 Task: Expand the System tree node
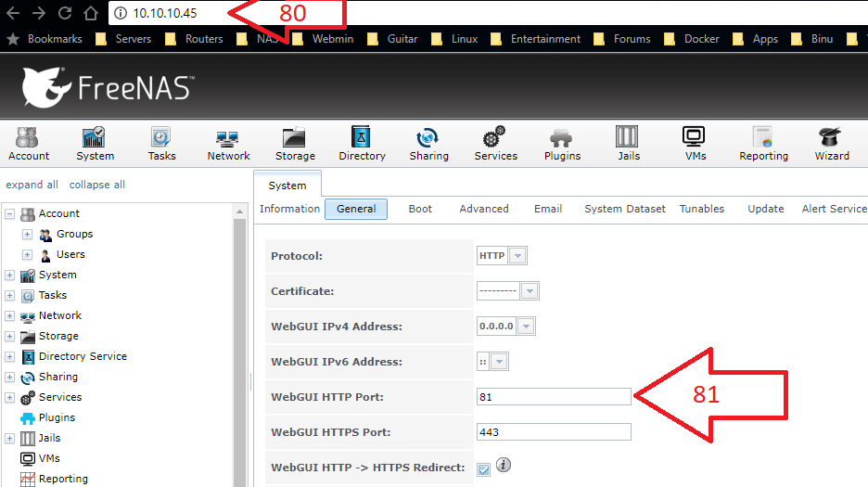click(x=9, y=275)
